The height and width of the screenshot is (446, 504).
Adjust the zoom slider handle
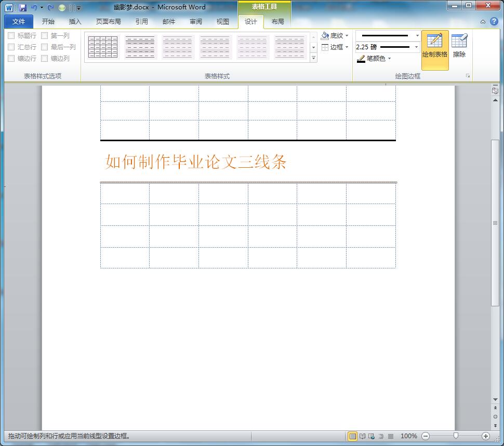(x=456, y=436)
